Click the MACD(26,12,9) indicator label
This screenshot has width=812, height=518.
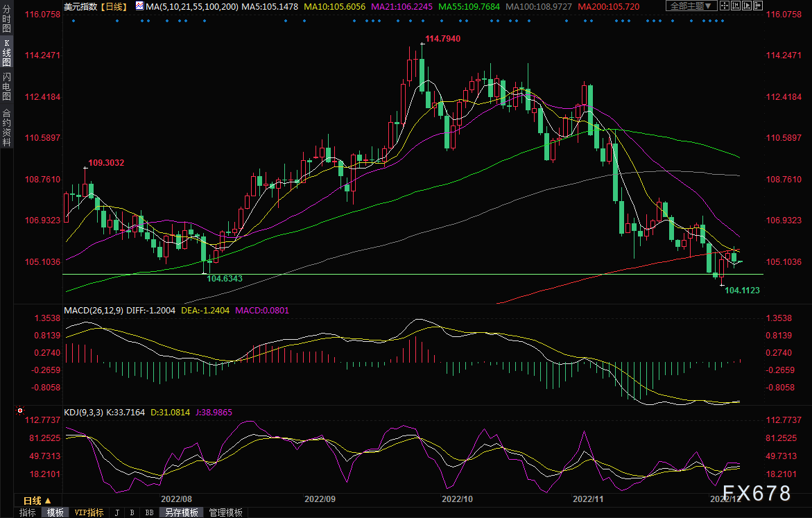[x=94, y=310]
